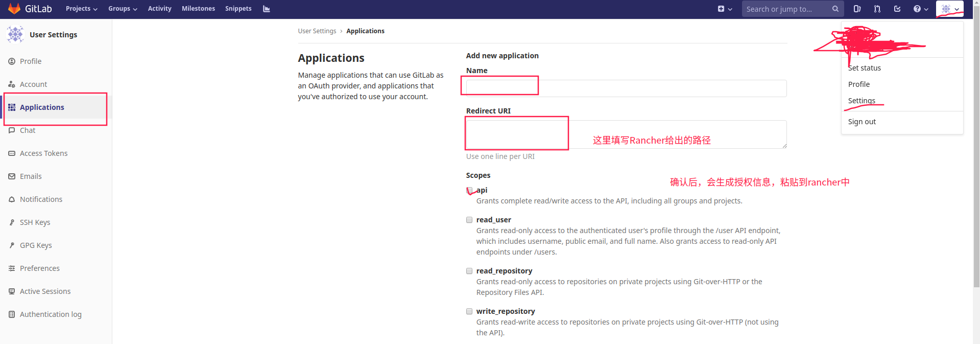Click the GPG Keys key icon
Screen dimensions: 980x344
(12, 245)
